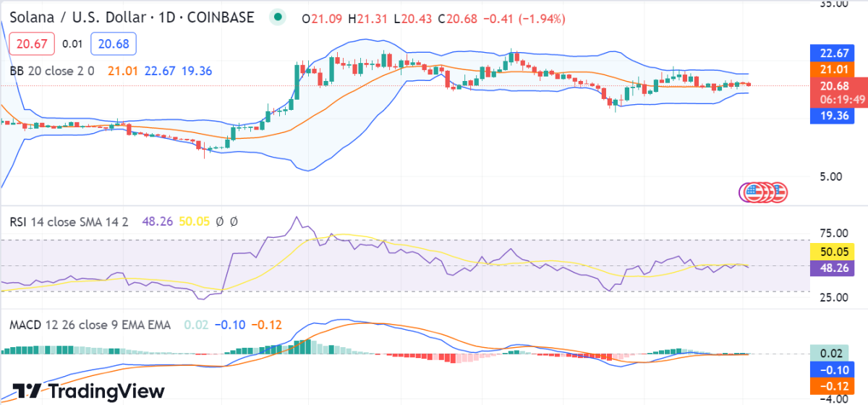The image size is (868, 405).
Task: Select the RSI 14 close indicator legend
Action: click(69, 221)
